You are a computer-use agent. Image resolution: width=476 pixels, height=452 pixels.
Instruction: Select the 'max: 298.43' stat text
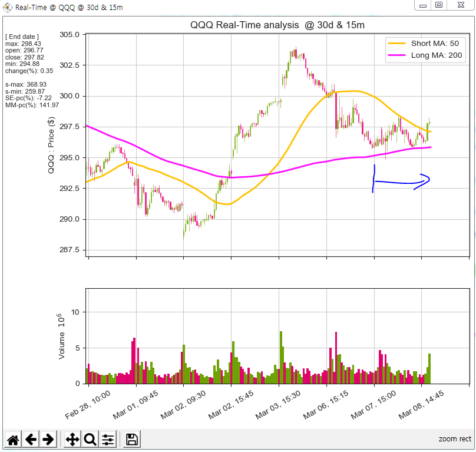point(23,44)
